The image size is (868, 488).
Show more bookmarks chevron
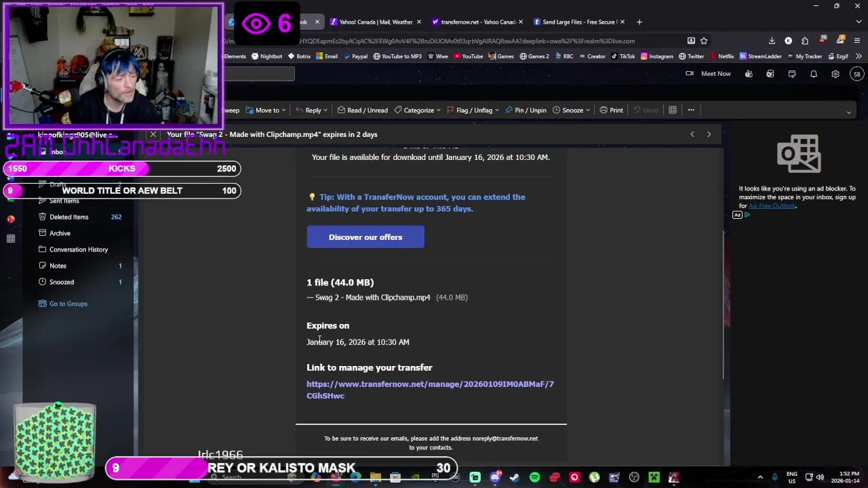(859, 56)
